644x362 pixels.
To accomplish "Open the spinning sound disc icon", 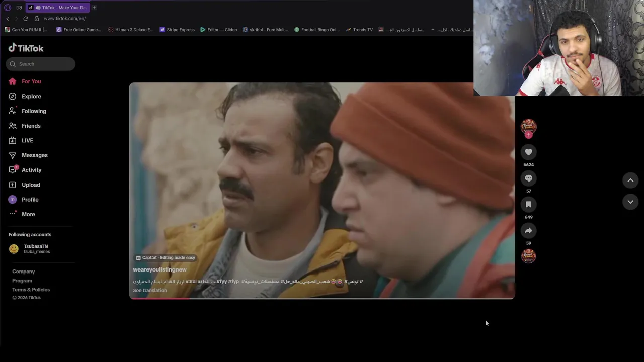I will click(528, 256).
